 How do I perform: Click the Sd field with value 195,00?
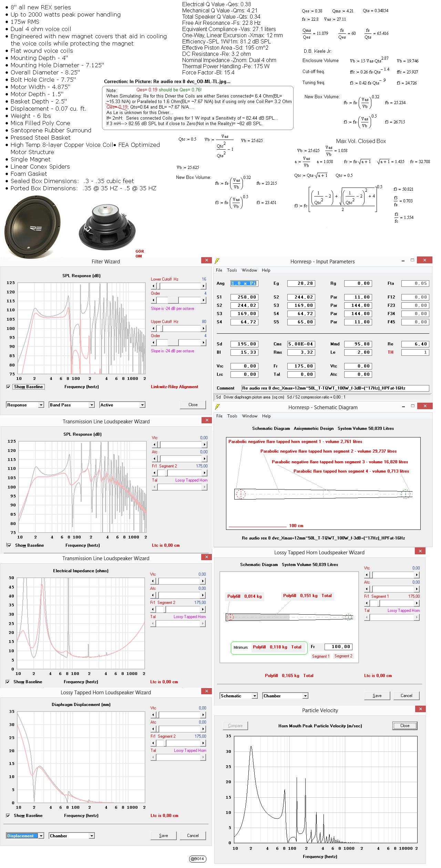[244, 344]
